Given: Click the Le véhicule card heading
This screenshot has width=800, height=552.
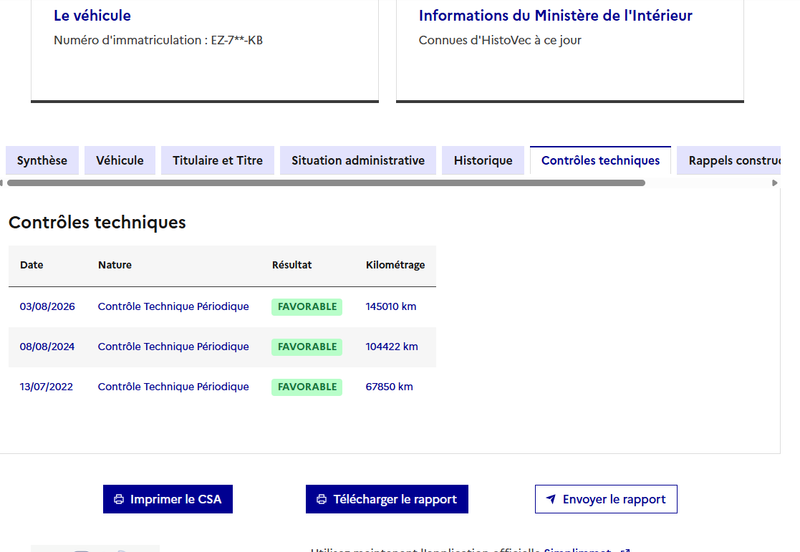Looking at the screenshot, I should point(92,15).
